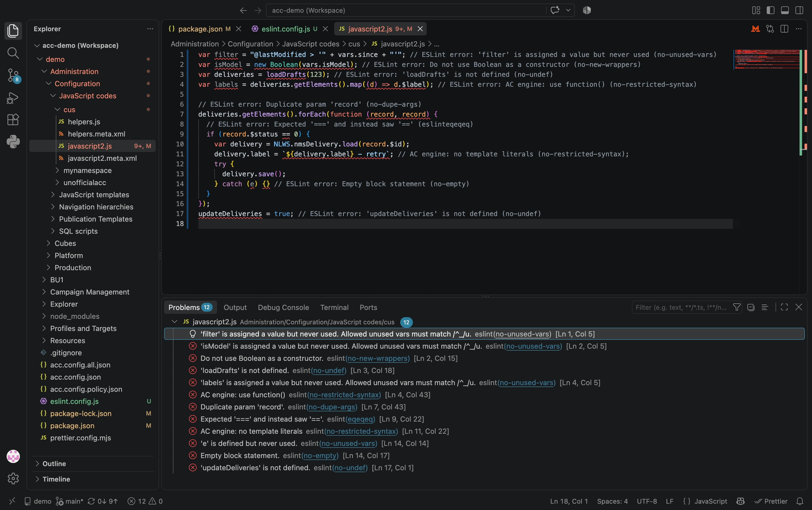Open Customize Layout in title bar

(x=756, y=10)
